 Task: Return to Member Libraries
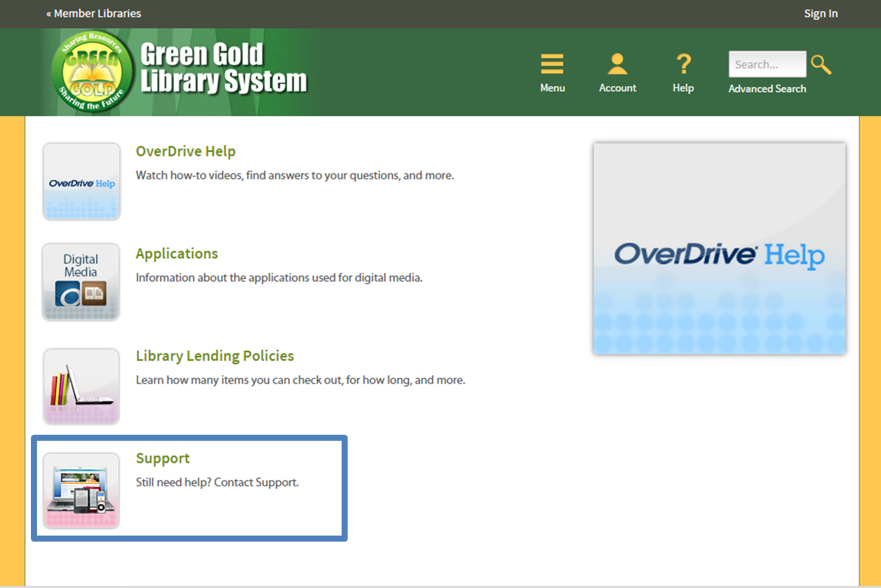(93, 13)
